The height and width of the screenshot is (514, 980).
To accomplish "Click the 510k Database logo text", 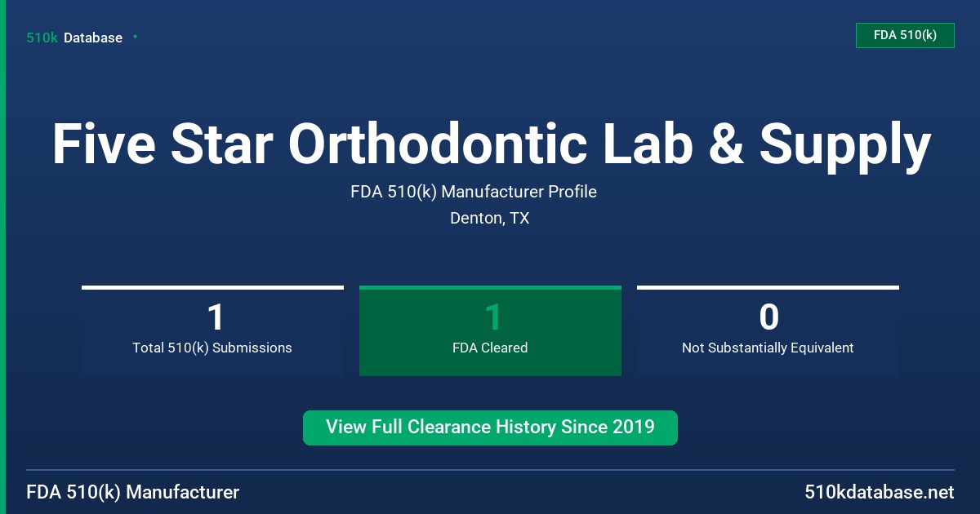I will 74,38.
